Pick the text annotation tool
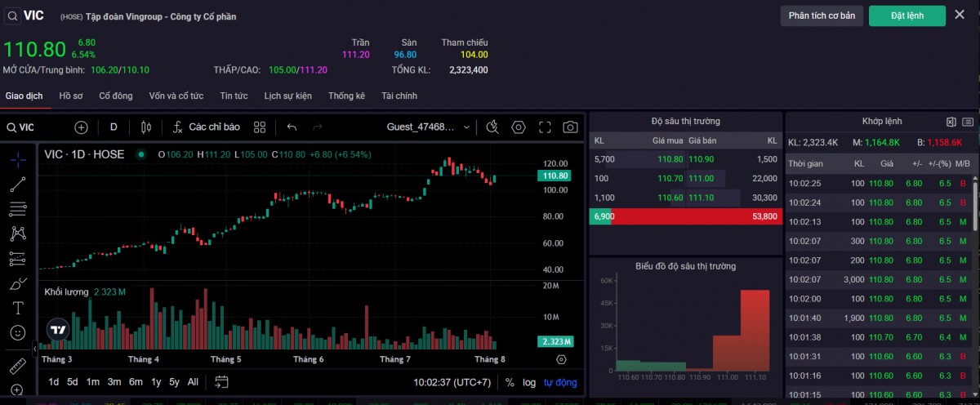 (17, 309)
